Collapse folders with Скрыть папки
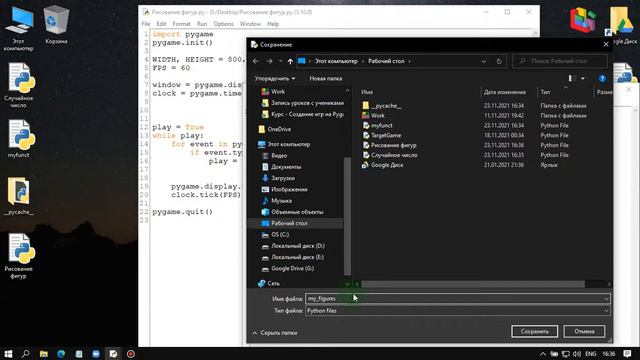The image size is (640, 360). pos(275,333)
